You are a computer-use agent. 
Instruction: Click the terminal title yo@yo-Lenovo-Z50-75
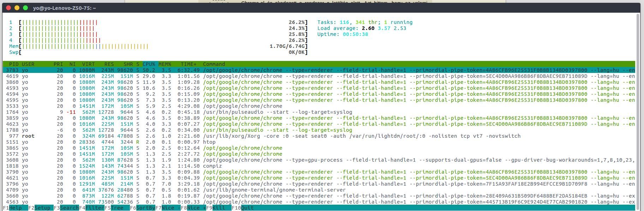pos(65,8)
